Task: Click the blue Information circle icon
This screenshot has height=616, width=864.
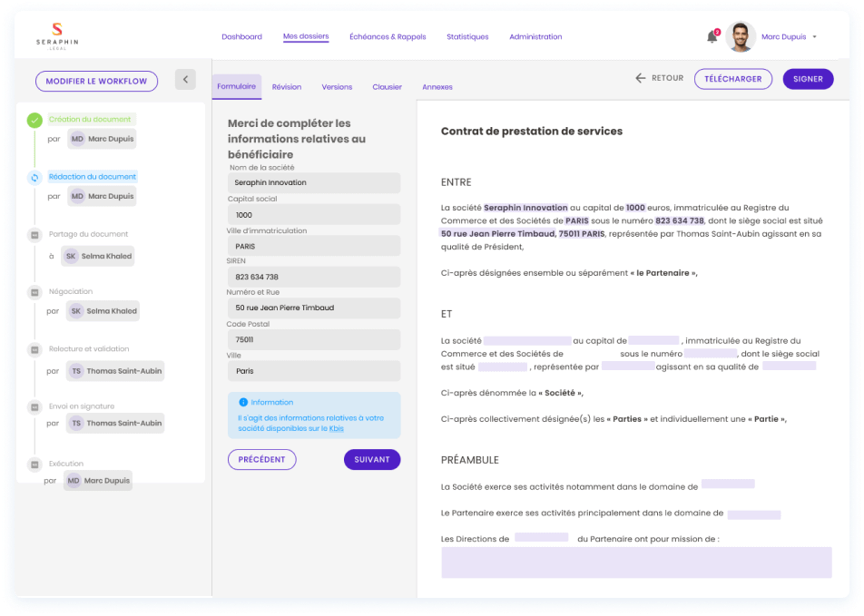Action: click(x=243, y=402)
